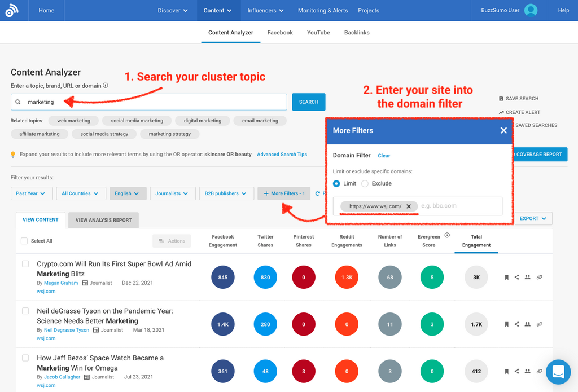Open the All Countries dropdown

[x=80, y=193]
